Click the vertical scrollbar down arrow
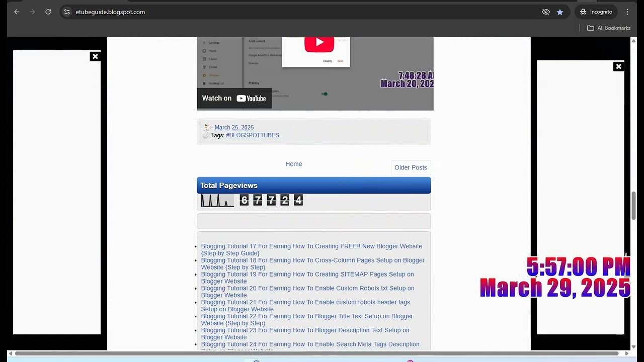 pos(634,347)
